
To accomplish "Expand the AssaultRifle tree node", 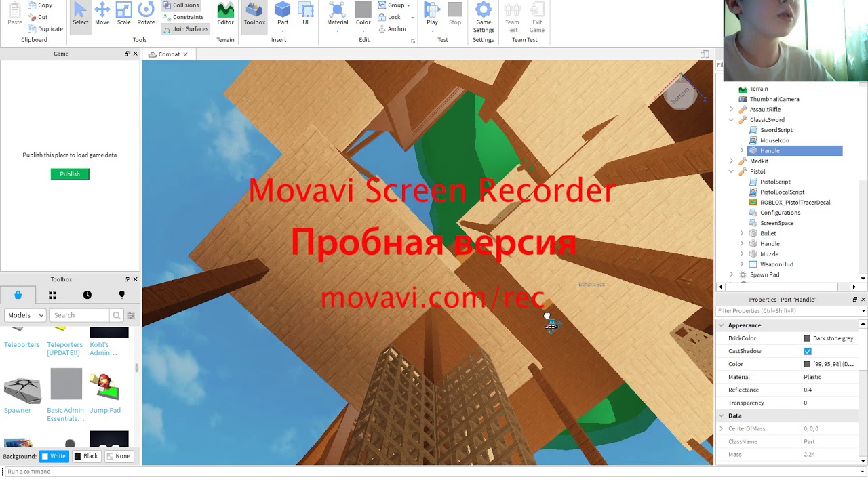I will [731, 109].
